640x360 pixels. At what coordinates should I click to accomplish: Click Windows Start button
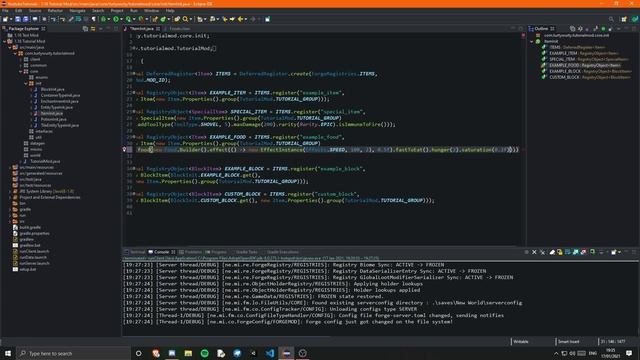[x=8, y=353]
